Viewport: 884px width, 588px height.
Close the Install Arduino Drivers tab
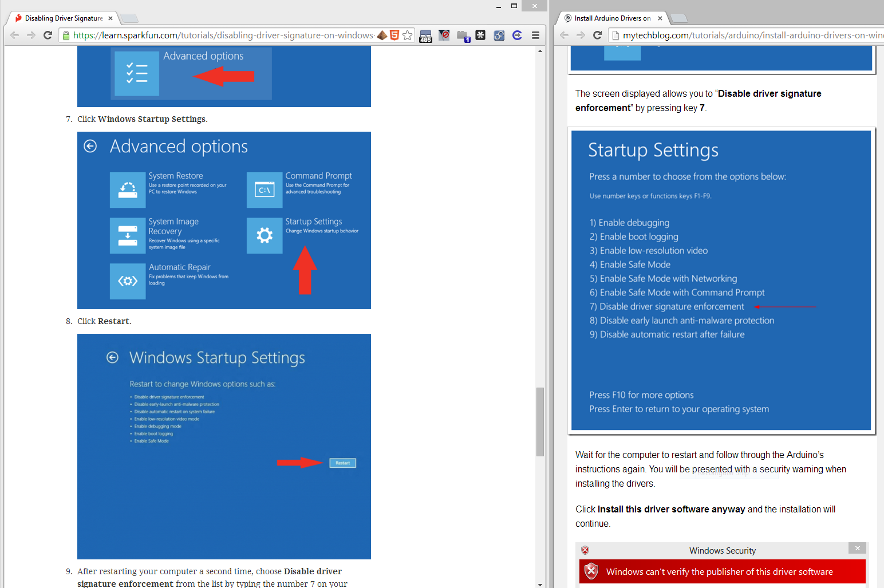point(660,18)
